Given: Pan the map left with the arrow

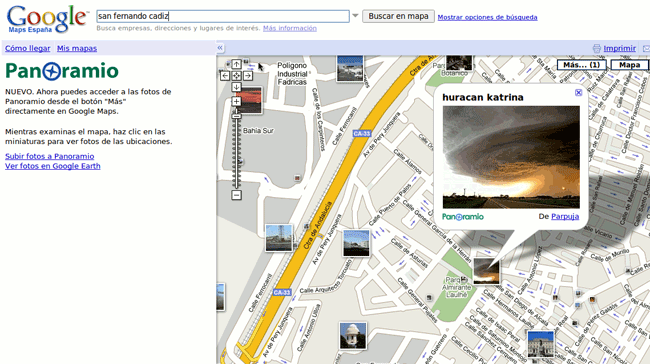Looking at the screenshot, I should pyautogui.click(x=225, y=76).
